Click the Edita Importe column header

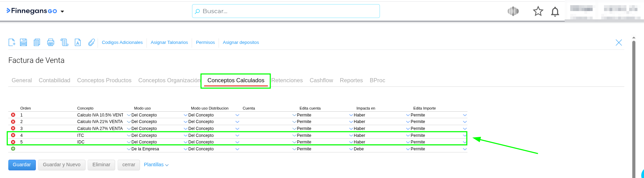coord(424,108)
